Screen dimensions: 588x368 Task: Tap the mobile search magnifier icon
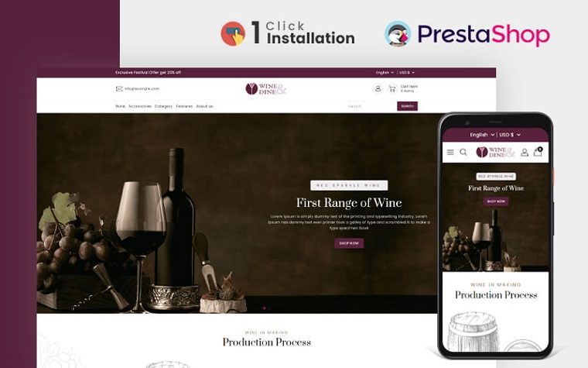[x=463, y=152]
